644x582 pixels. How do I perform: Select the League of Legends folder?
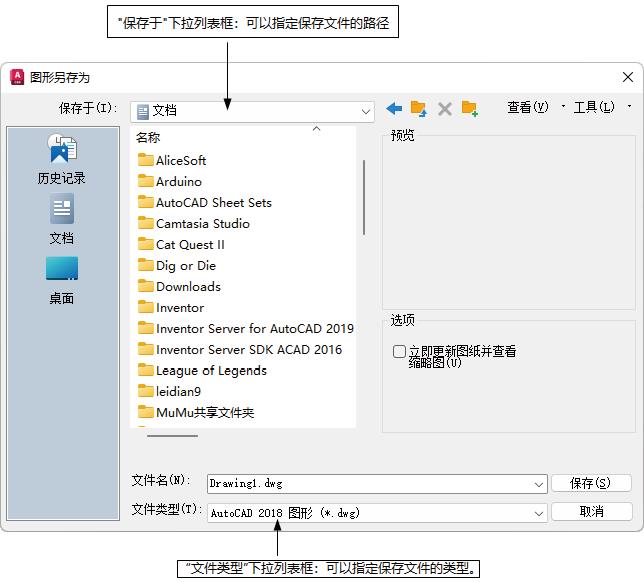point(202,370)
